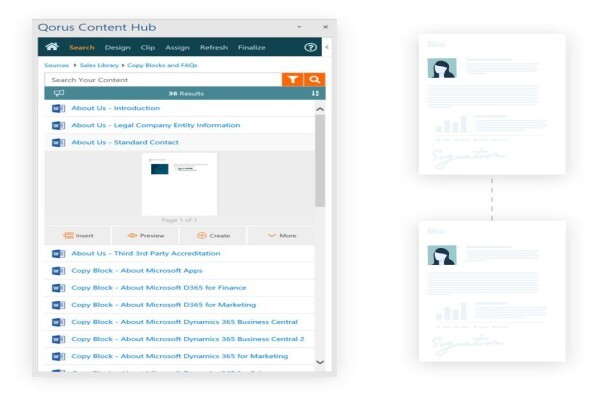Open the Clip tab
This screenshot has width=600, height=400.
(148, 47)
